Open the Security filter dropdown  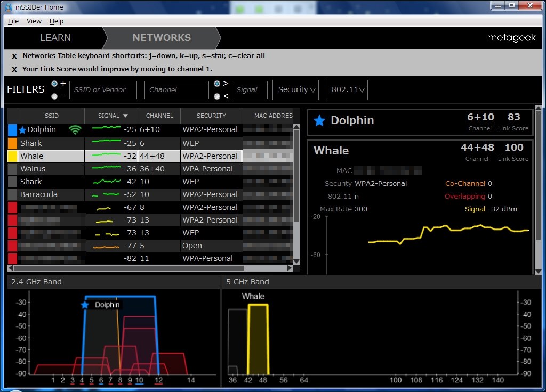[296, 90]
